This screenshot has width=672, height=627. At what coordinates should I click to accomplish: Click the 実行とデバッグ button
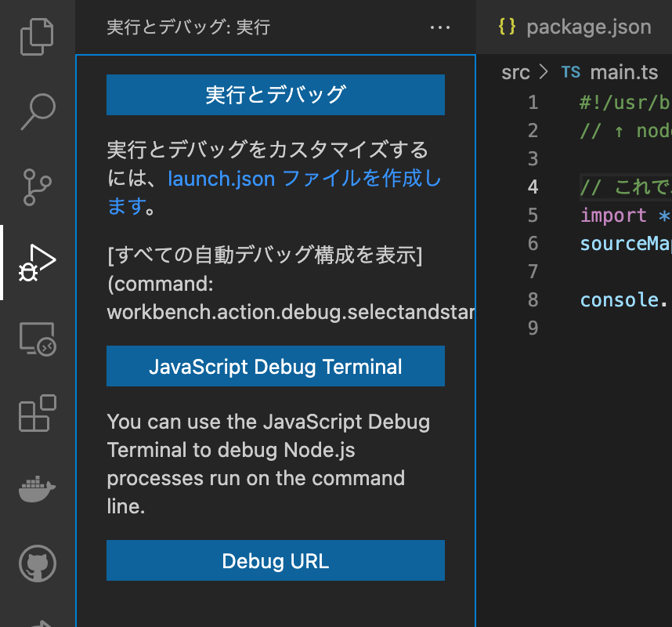click(275, 95)
